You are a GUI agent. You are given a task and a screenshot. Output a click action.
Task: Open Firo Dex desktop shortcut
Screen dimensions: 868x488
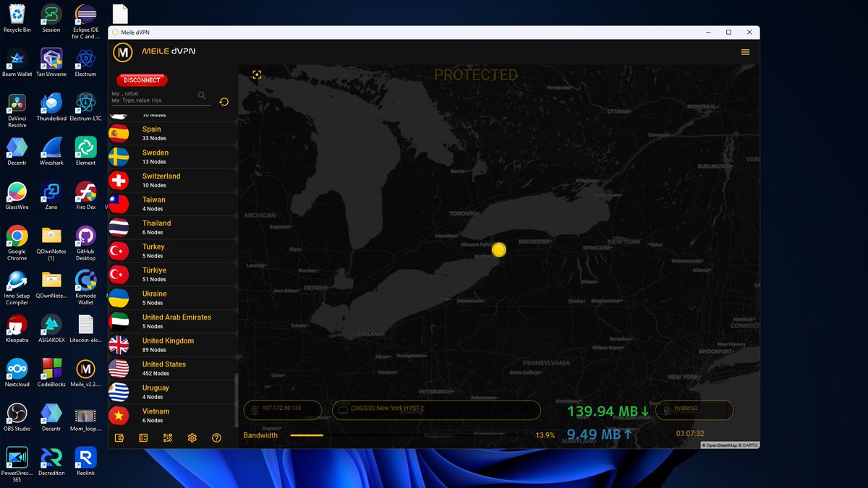click(x=85, y=195)
